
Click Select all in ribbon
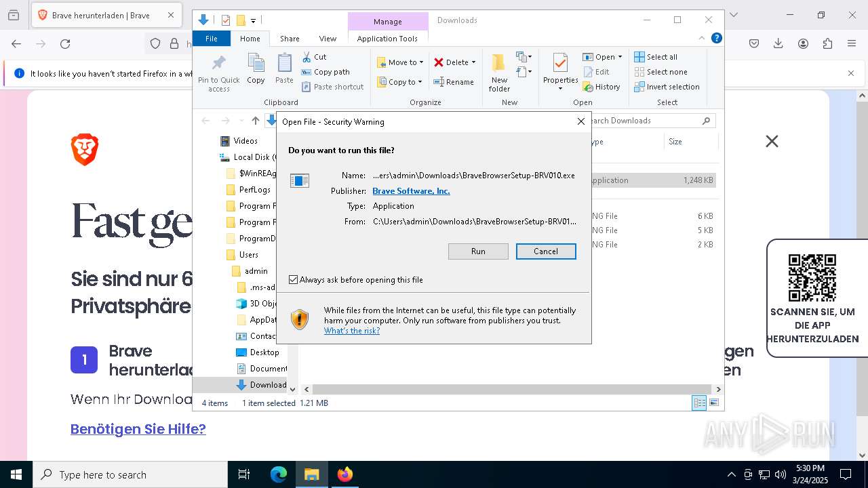(x=656, y=57)
